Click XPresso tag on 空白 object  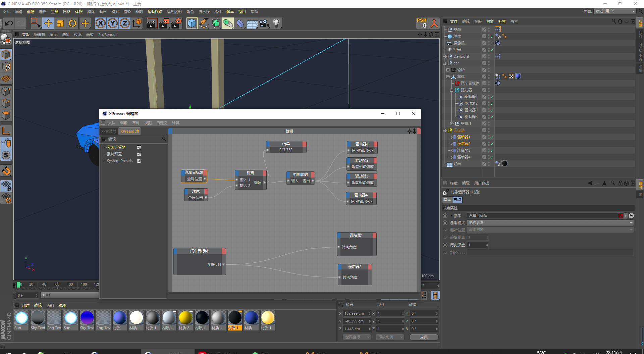[498, 30]
